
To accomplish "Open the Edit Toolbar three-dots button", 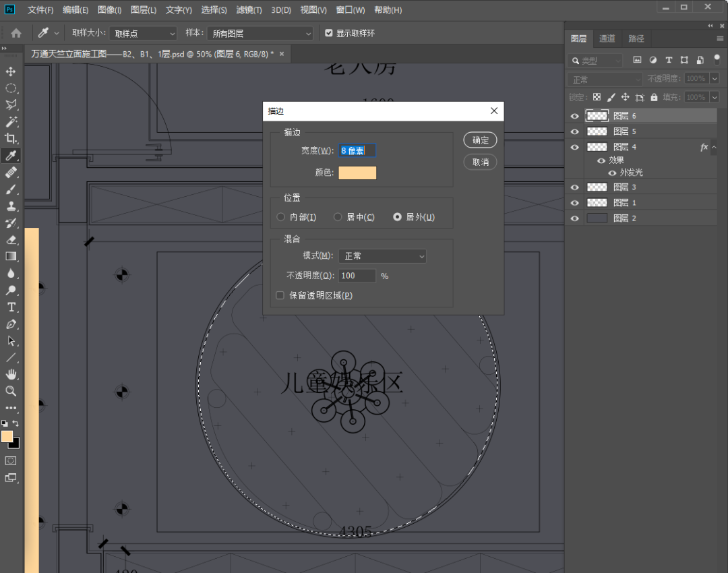I will 11,408.
